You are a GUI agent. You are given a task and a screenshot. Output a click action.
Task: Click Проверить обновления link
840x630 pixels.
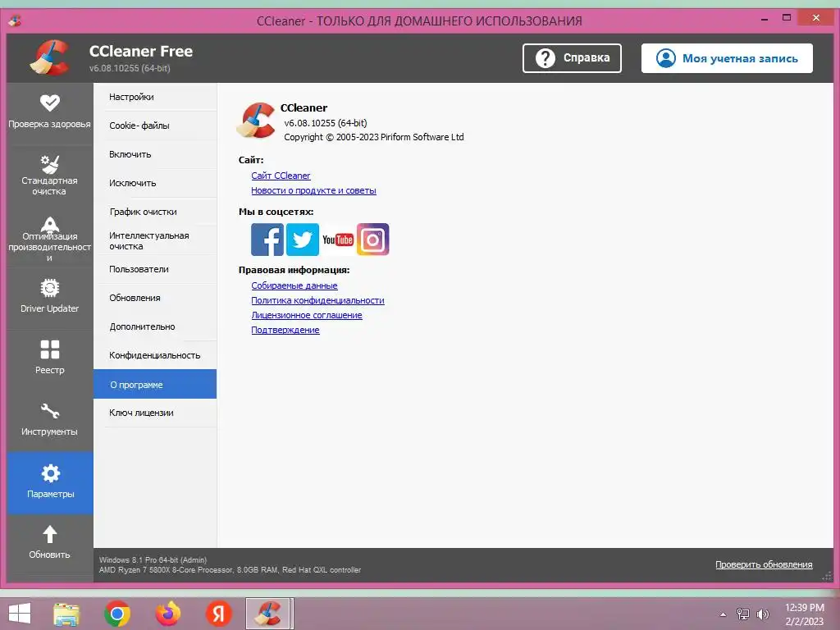click(x=764, y=564)
